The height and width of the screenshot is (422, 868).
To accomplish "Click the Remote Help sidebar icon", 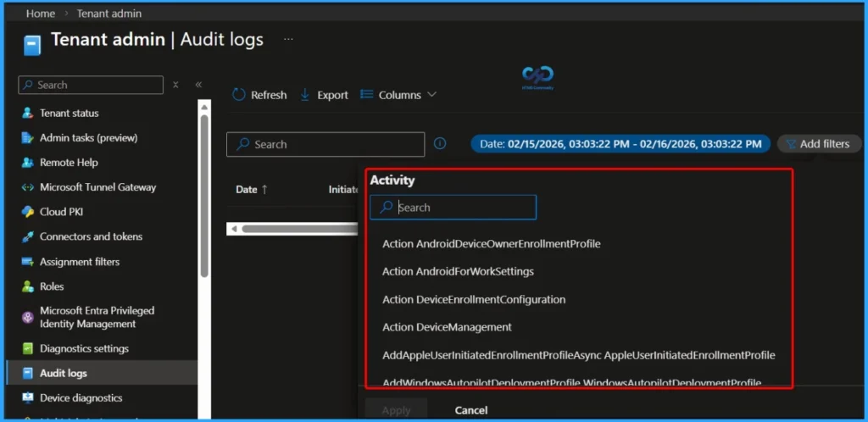I will point(28,163).
